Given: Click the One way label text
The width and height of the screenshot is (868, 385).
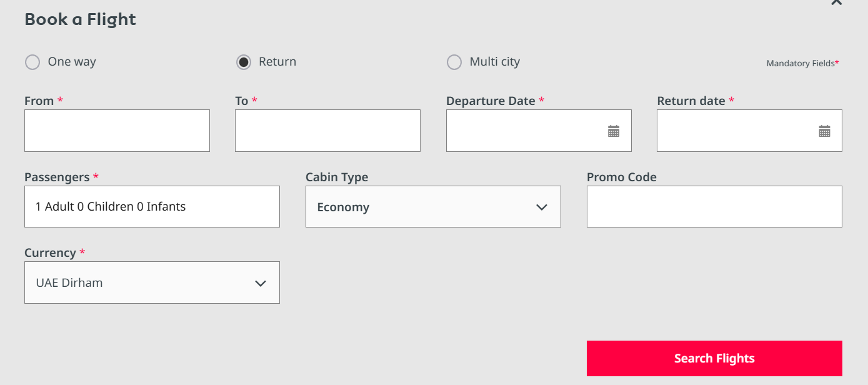Looking at the screenshot, I should point(72,62).
